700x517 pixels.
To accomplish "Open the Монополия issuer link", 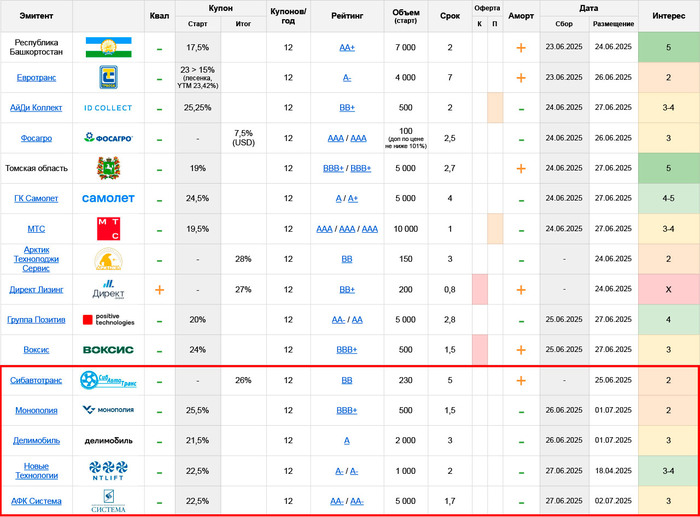I will pos(36,410).
